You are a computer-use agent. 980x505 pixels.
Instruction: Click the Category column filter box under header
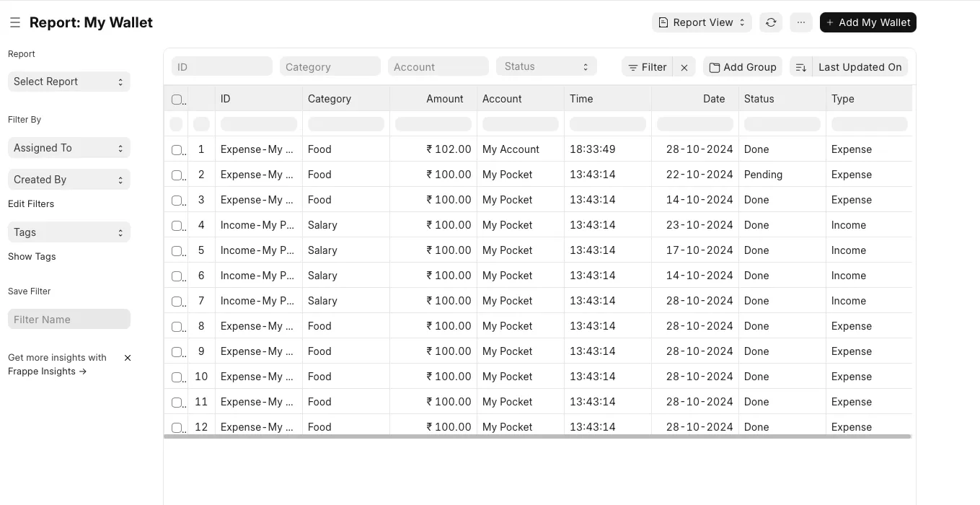346,124
